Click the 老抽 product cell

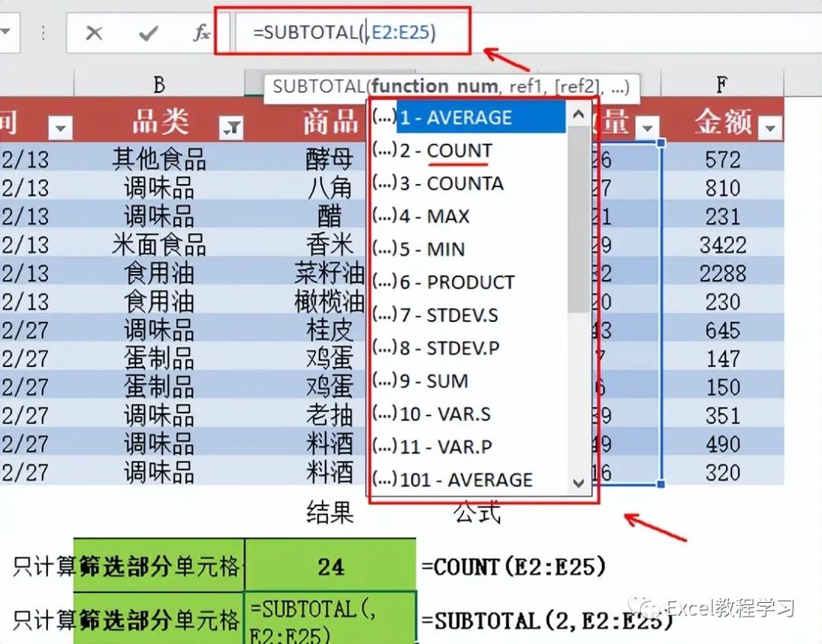(330, 415)
